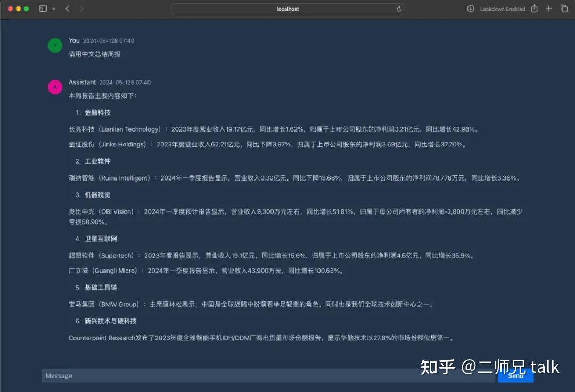Open the Downloads list icon
Viewport: 575px width, 392px height.
(471, 9)
